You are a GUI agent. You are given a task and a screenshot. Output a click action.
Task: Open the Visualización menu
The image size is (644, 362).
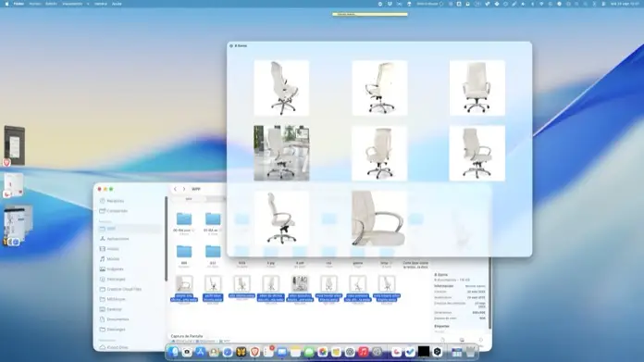(72, 4)
